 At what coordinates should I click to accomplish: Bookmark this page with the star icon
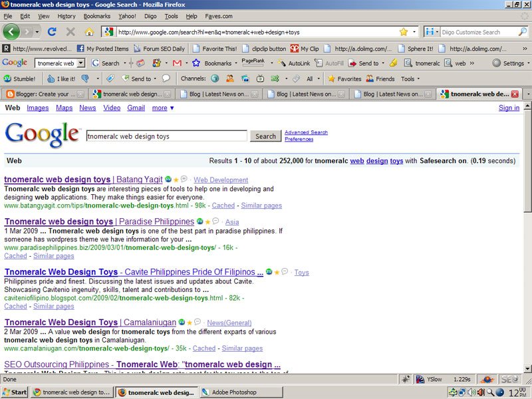tap(404, 32)
